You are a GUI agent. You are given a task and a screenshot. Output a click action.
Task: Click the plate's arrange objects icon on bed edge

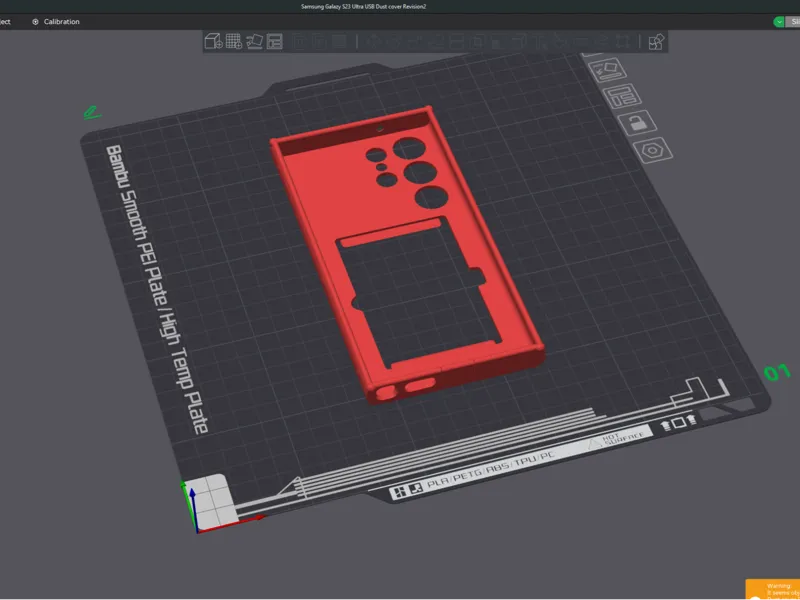click(x=622, y=95)
